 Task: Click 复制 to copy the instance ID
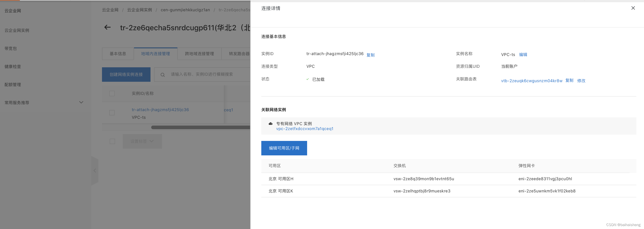pos(370,55)
